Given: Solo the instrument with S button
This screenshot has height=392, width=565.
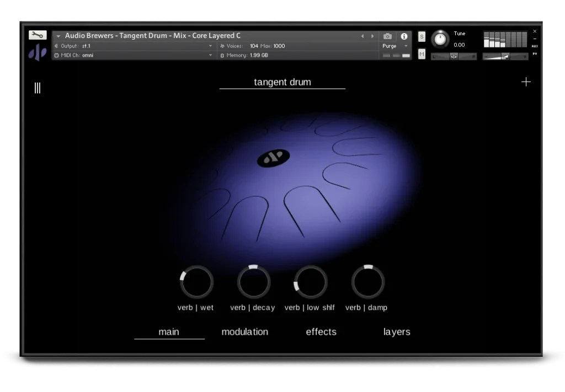Looking at the screenshot, I should point(422,37).
